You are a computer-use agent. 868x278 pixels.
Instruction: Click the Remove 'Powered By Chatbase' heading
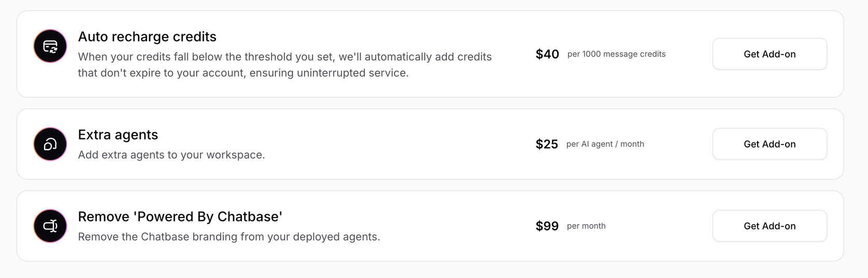click(180, 216)
